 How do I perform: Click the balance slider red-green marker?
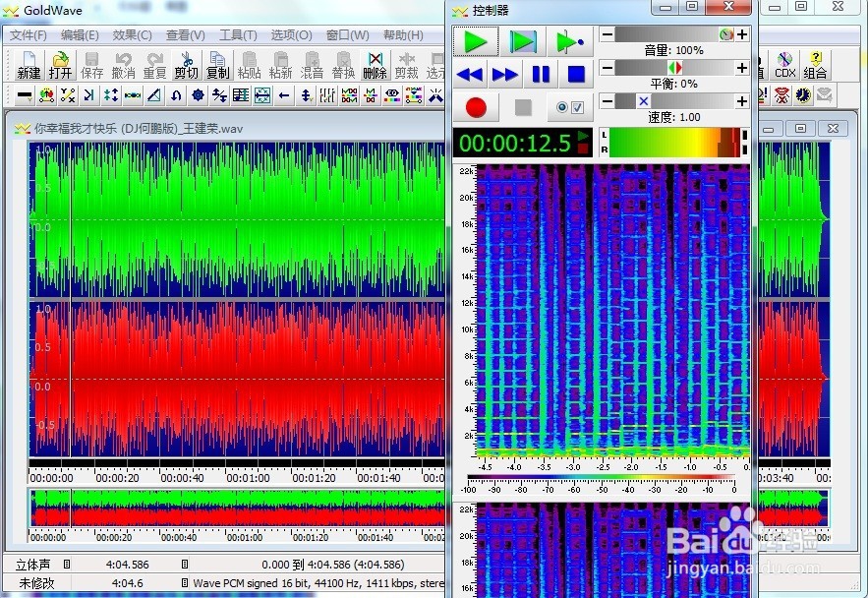[674, 68]
